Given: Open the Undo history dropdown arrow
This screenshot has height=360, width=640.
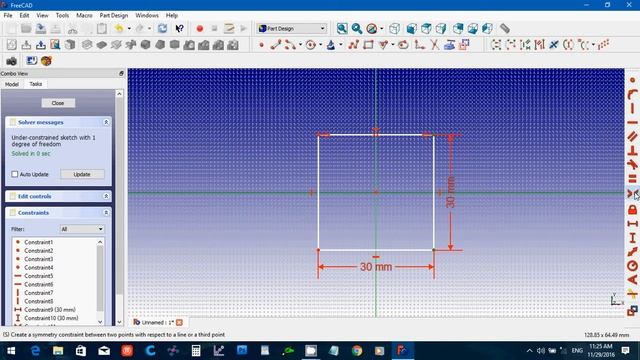Looking at the screenshot, I should 129,29.
